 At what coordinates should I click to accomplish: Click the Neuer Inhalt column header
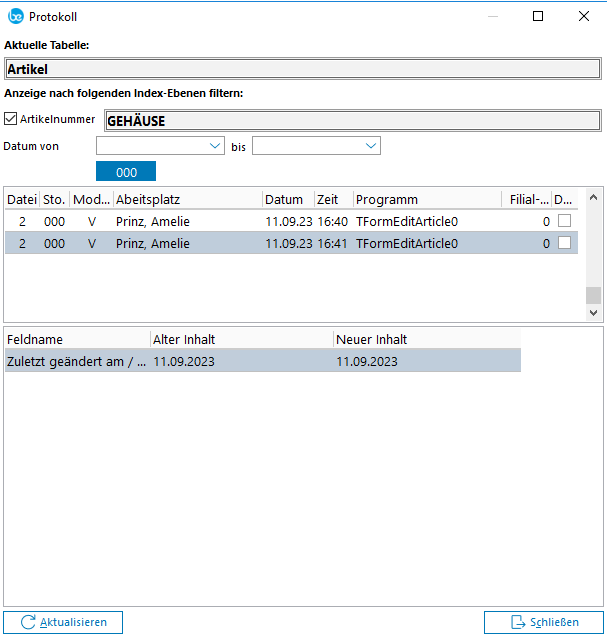[425, 339]
